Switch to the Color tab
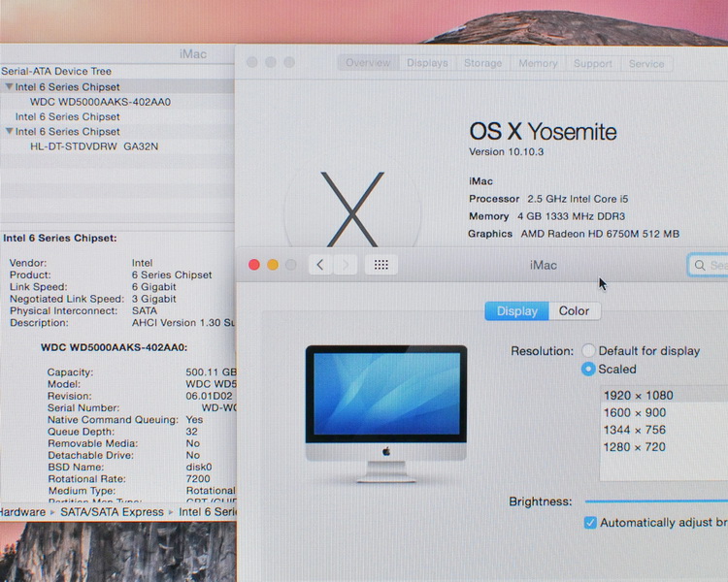The image size is (728, 582). (x=575, y=311)
